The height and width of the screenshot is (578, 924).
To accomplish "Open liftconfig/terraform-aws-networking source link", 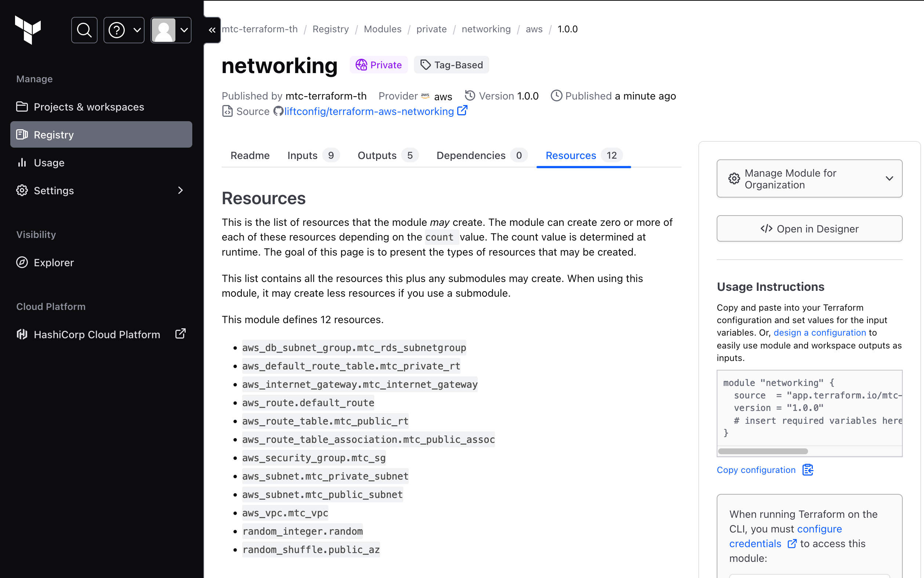I will pos(369,111).
